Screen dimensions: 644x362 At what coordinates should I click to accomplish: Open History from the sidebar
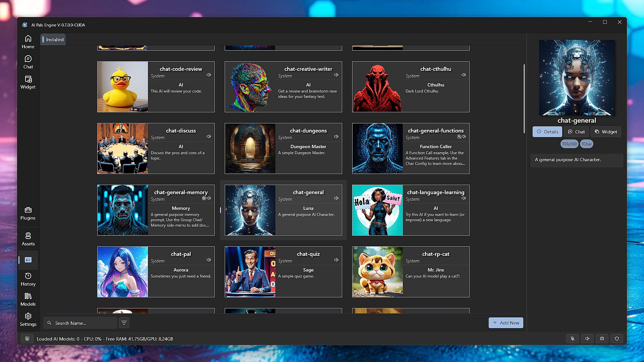click(x=28, y=279)
